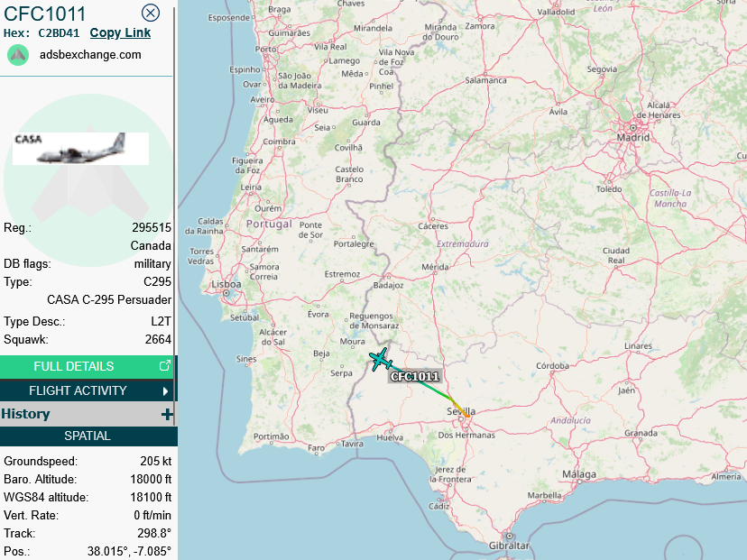Click the arrow icon beside FLIGHT ACTIVITY
This screenshot has width=747, height=560.
tap(165, 391)
